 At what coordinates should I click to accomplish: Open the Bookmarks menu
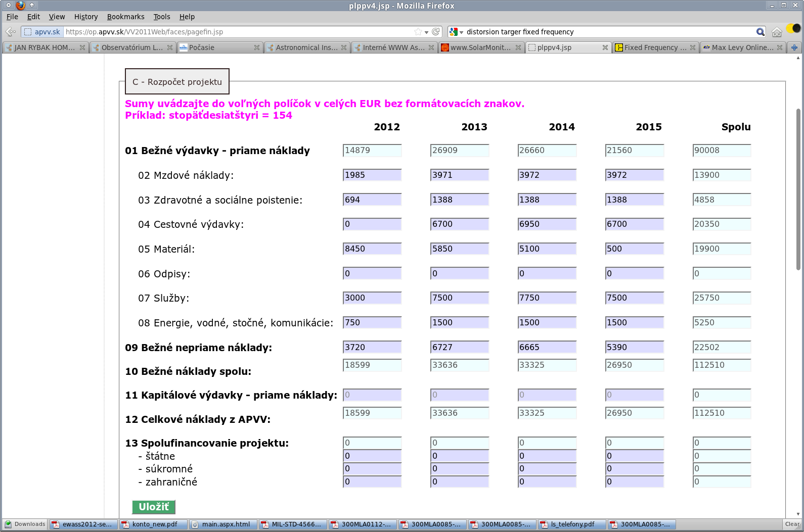pos(125,17)
